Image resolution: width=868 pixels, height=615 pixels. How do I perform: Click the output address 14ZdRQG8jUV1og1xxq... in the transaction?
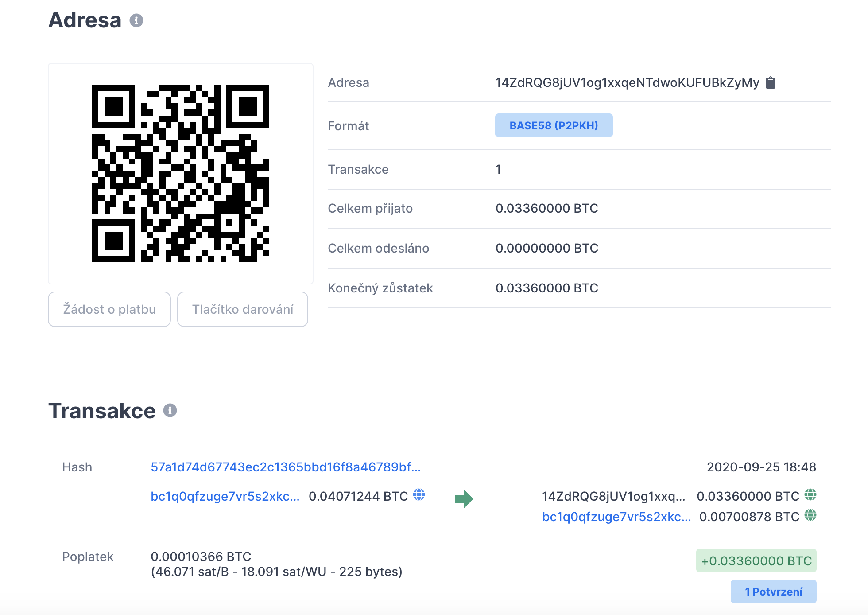pyautogui.click(x=613, y=496)
